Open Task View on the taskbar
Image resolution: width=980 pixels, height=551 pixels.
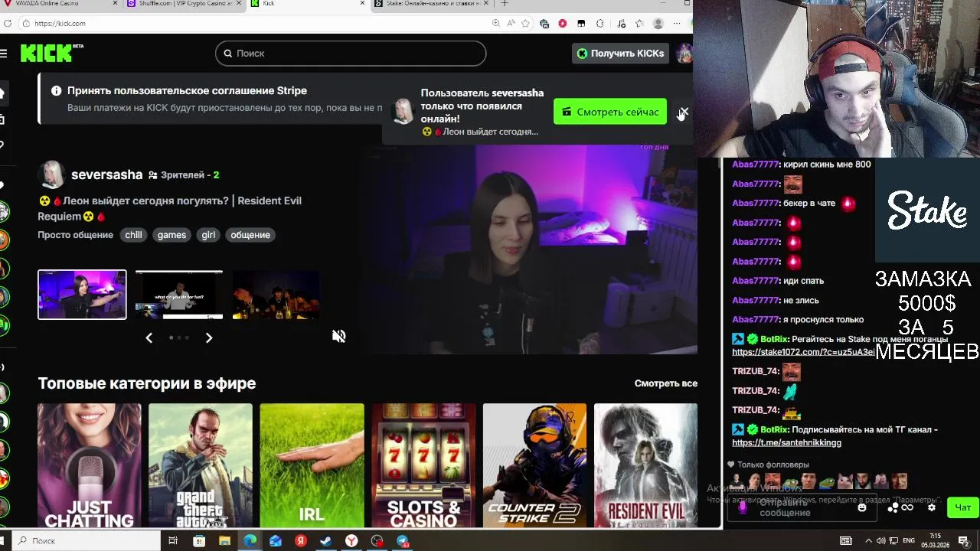tap(173, 540)
